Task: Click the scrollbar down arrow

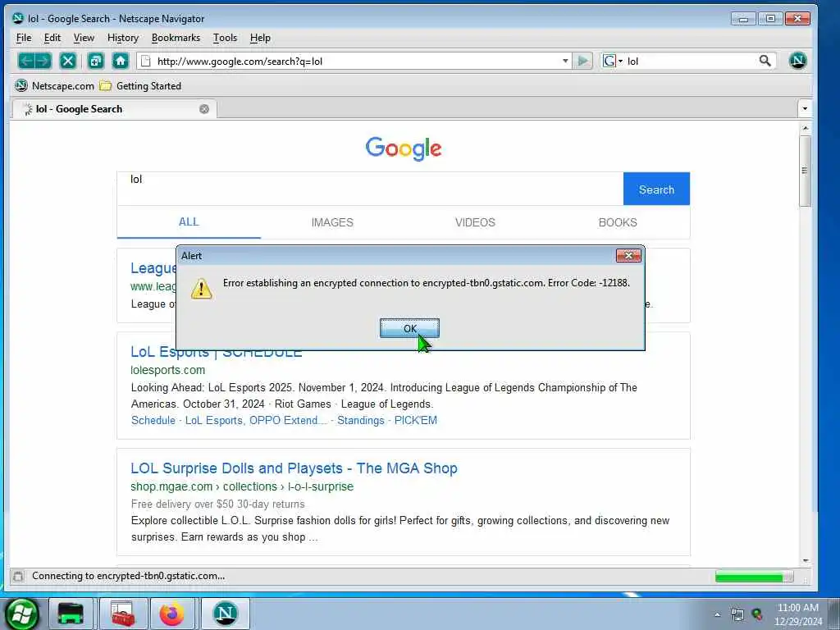Action: point(806,560)
